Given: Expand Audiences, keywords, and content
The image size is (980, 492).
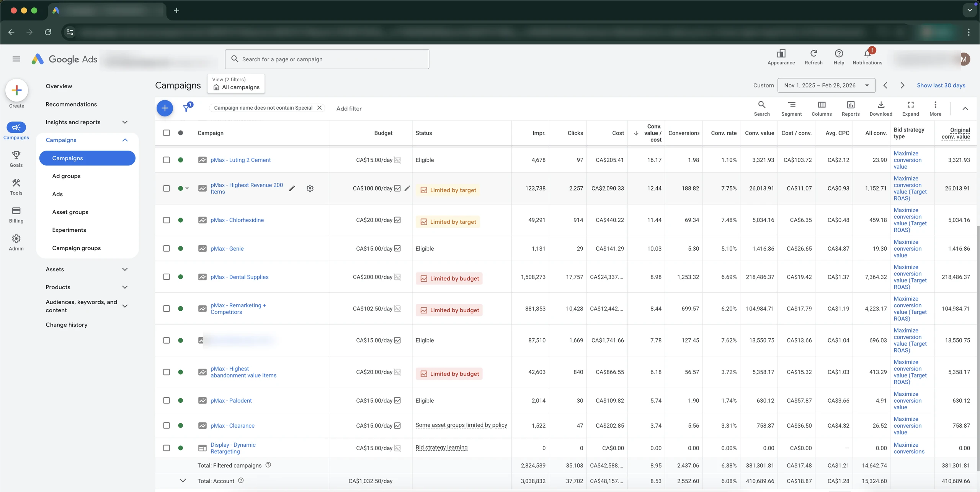Looking at the screenshot, I should click(x=125, y=306).
